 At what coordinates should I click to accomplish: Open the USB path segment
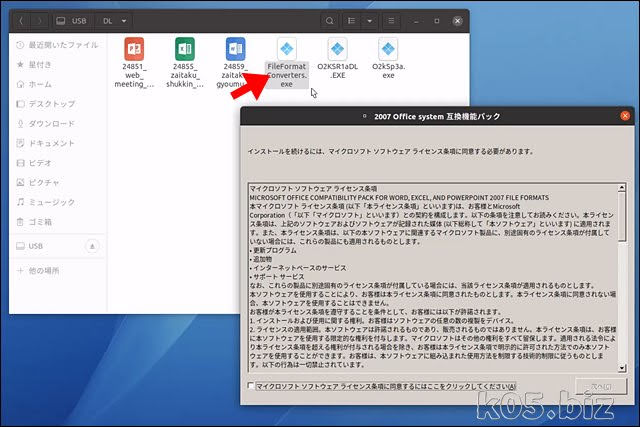click(x=71, y=21)
